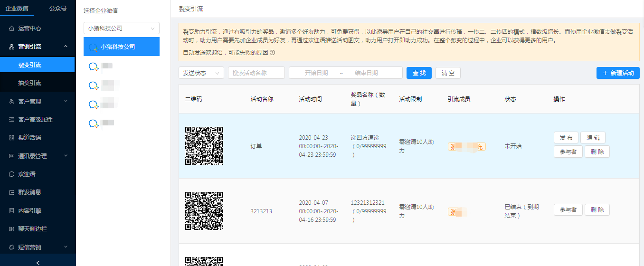This screenshot has width=644, height=266.
Task: Click the 结束日期 date field
Action: click(366, 73)
